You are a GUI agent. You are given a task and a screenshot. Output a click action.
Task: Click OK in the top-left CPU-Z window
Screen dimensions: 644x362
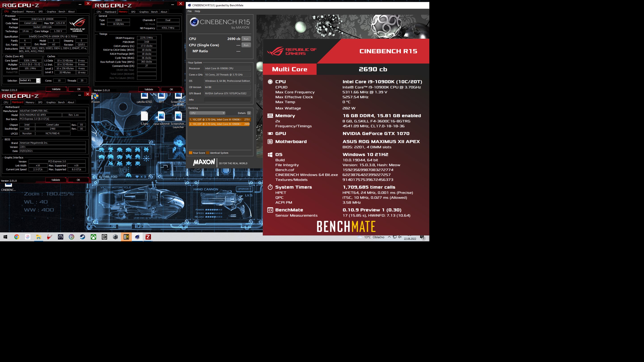coord(79,89)
